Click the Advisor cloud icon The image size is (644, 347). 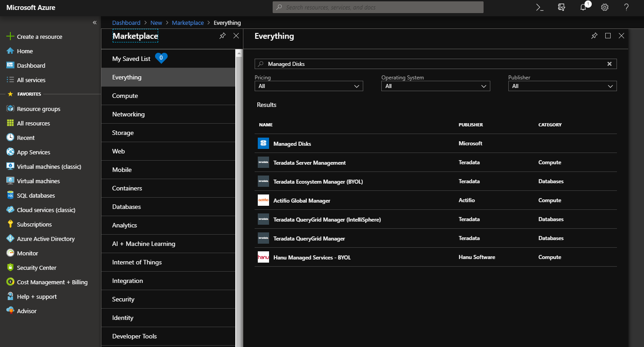tap(10, 311)
